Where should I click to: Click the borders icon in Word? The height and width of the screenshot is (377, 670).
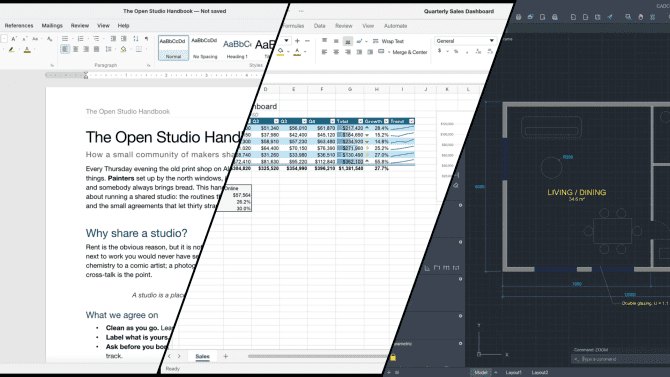(x=139, y=50)
